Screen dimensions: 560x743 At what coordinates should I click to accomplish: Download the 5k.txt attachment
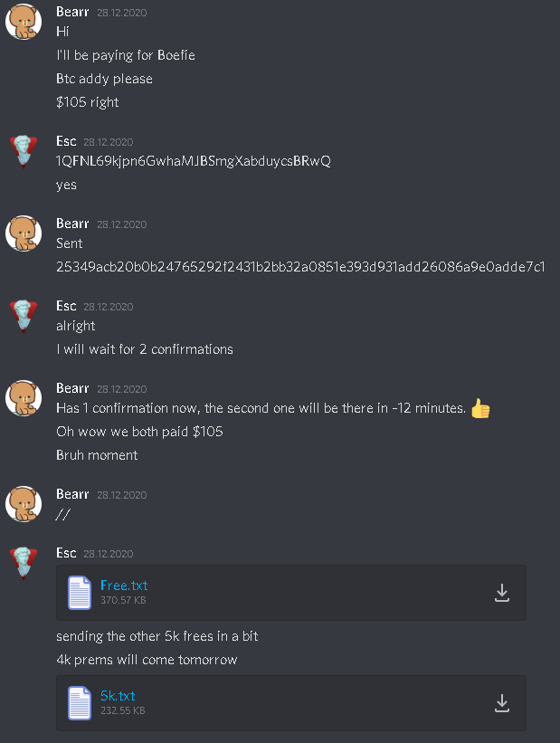(502, 703)
